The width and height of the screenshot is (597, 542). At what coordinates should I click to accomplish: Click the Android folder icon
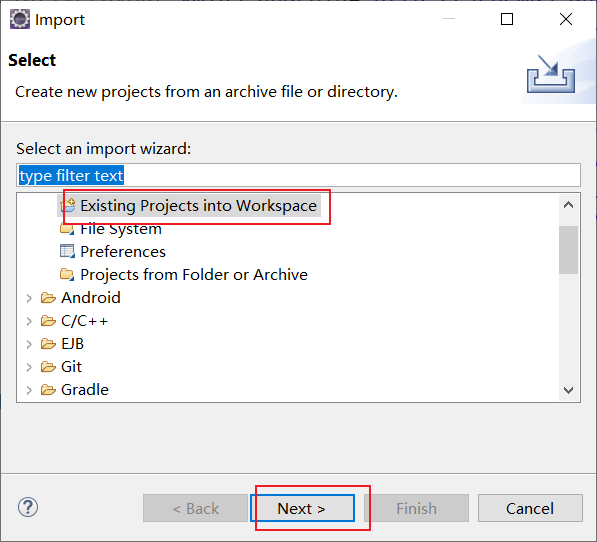(48, 298)
